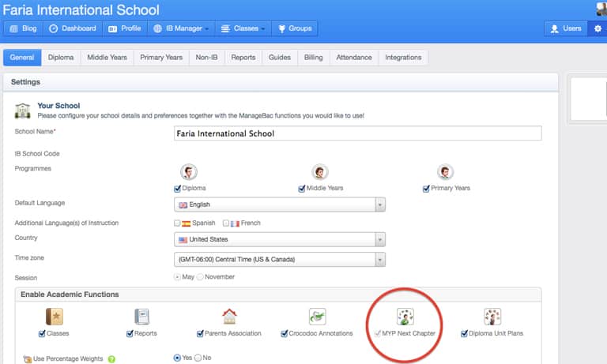
Task: Open the Time zone dropdown
Action: coord(280,260)
